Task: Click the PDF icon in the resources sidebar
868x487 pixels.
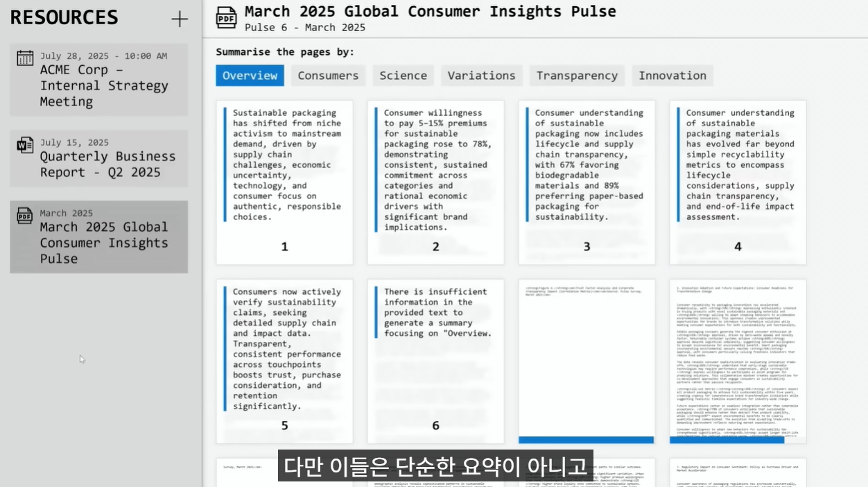Action: pyautogui.click(x=25, y=216)
